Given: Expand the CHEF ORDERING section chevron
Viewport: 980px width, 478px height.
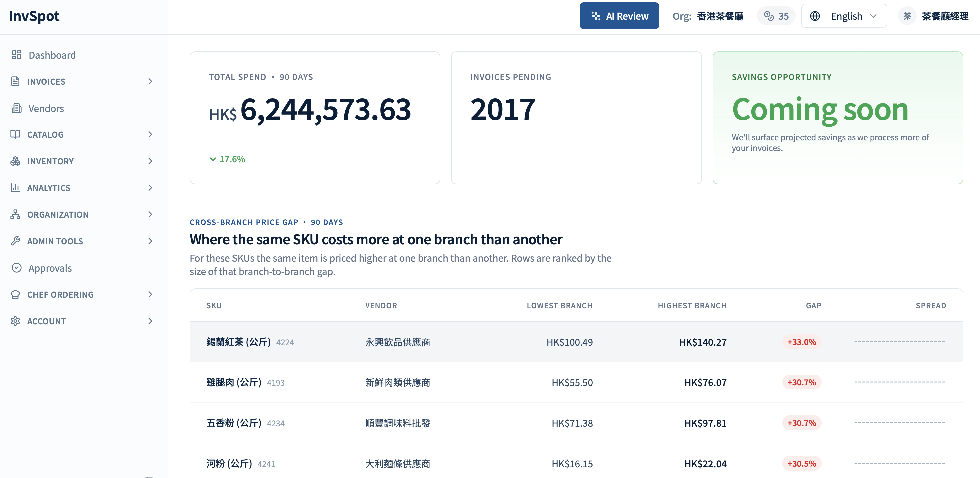Looking at the screenshot, I should coord(150,294).
